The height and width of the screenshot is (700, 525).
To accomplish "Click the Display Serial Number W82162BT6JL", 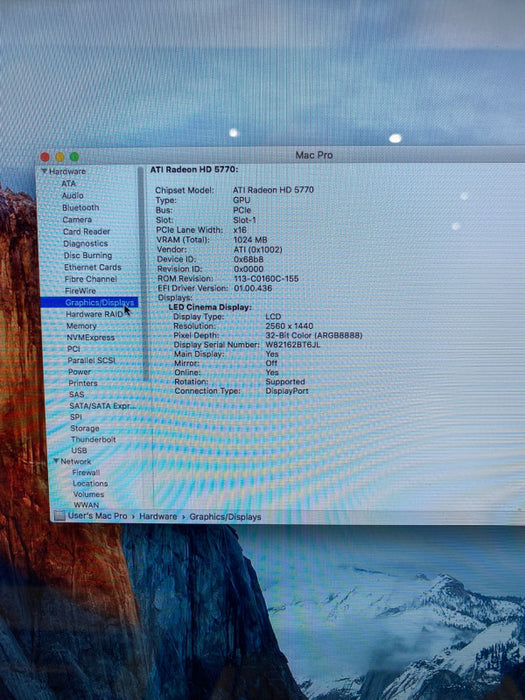I will pyautogui.click(x=293, y=345).
